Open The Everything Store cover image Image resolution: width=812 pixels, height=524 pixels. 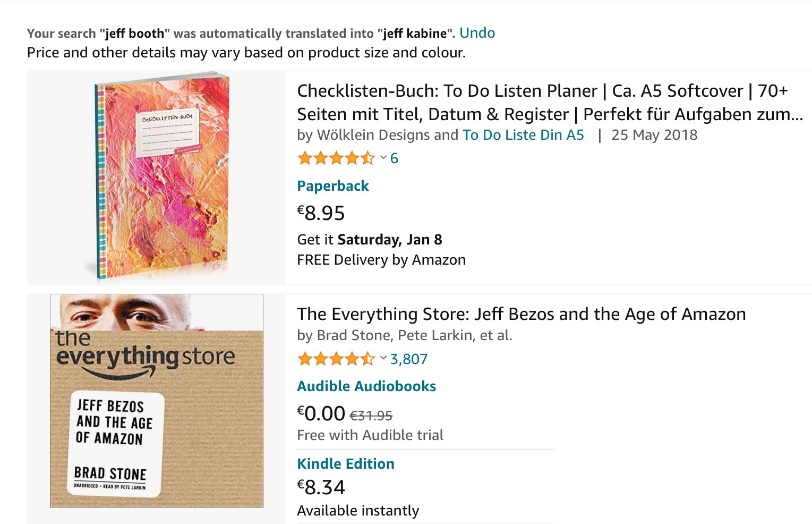point(157,401)
